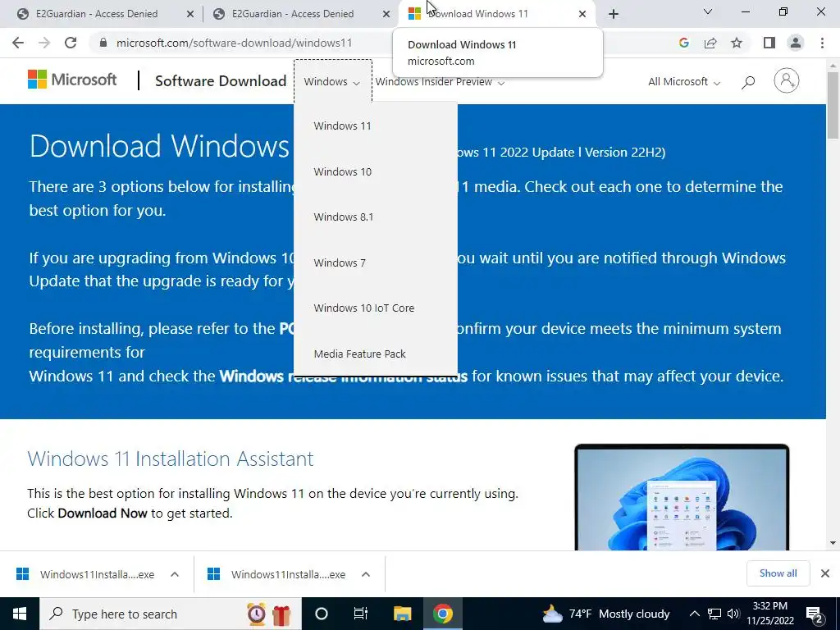The height and width of the screenshot is (630, 840).
Task: Open the taskbar clock and date
Action: coord(769,614)
